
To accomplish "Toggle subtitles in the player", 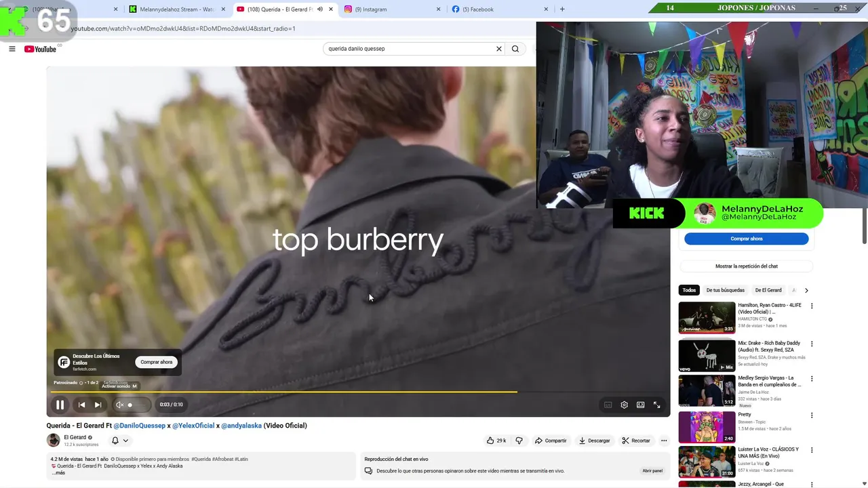I will point(608,405).
